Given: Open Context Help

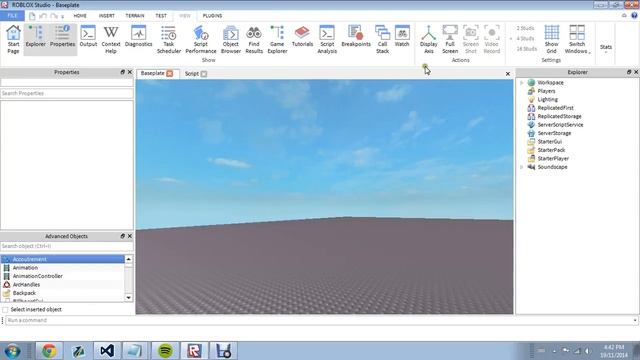Looking at the screenshot, I should (111, 39).
